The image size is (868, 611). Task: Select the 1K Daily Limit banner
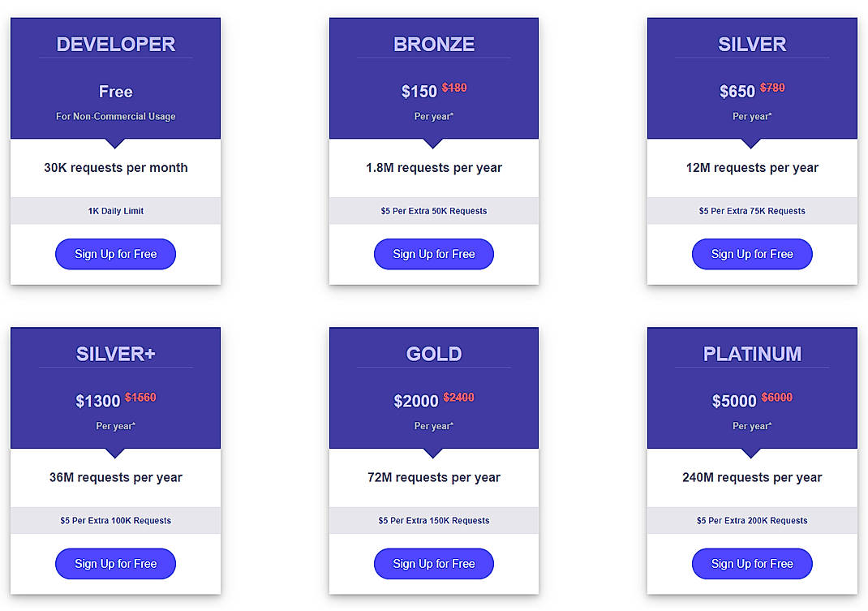115,211
